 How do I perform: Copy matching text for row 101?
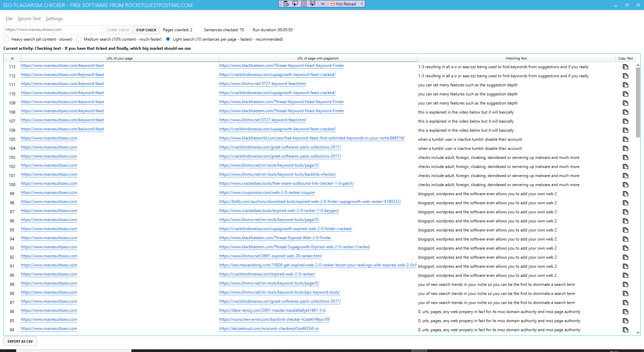coord(625,176)
